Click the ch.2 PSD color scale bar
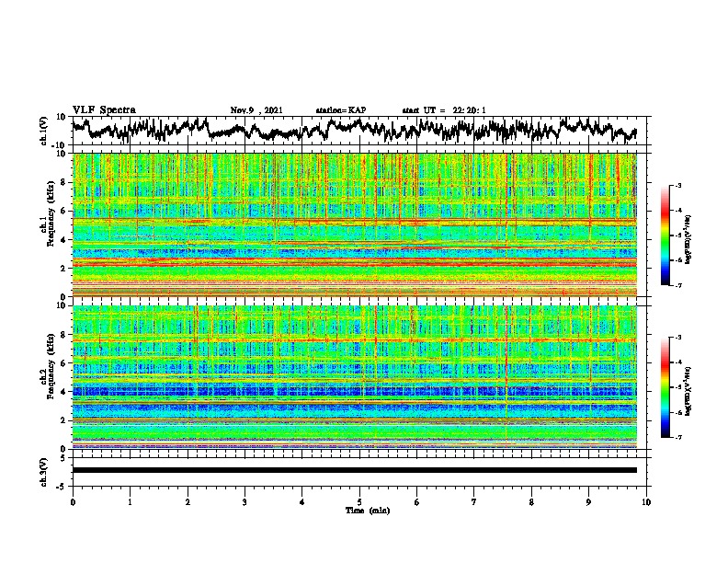 (x=665, y=387)
